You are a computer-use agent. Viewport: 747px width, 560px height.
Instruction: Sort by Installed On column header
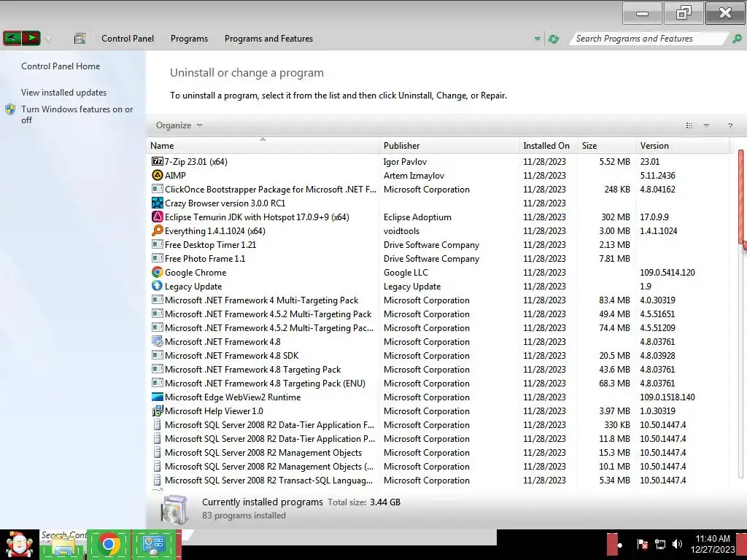[x=548, y=146]
